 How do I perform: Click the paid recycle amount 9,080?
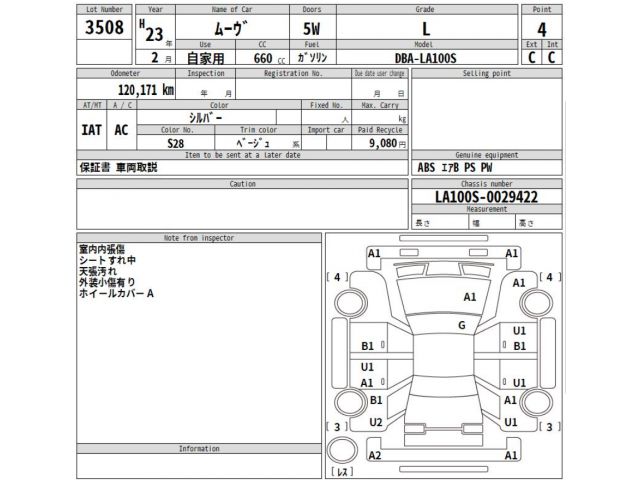point(380,144)
